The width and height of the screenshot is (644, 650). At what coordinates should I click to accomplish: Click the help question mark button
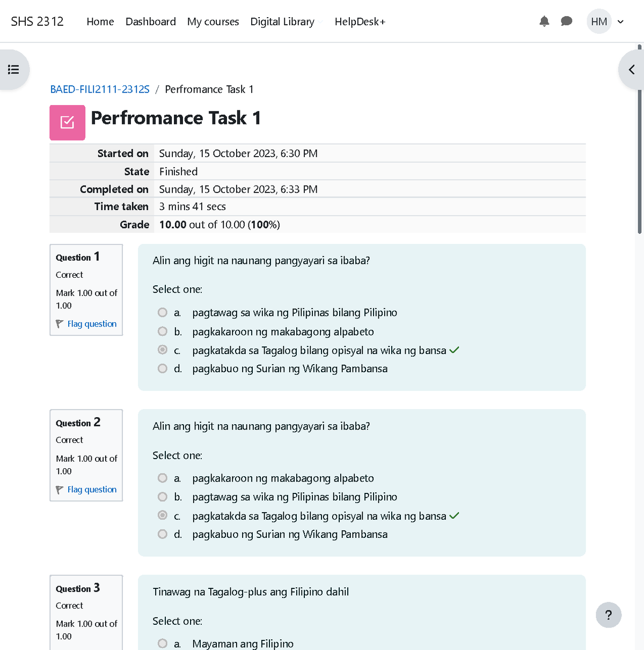coord(608,615)
